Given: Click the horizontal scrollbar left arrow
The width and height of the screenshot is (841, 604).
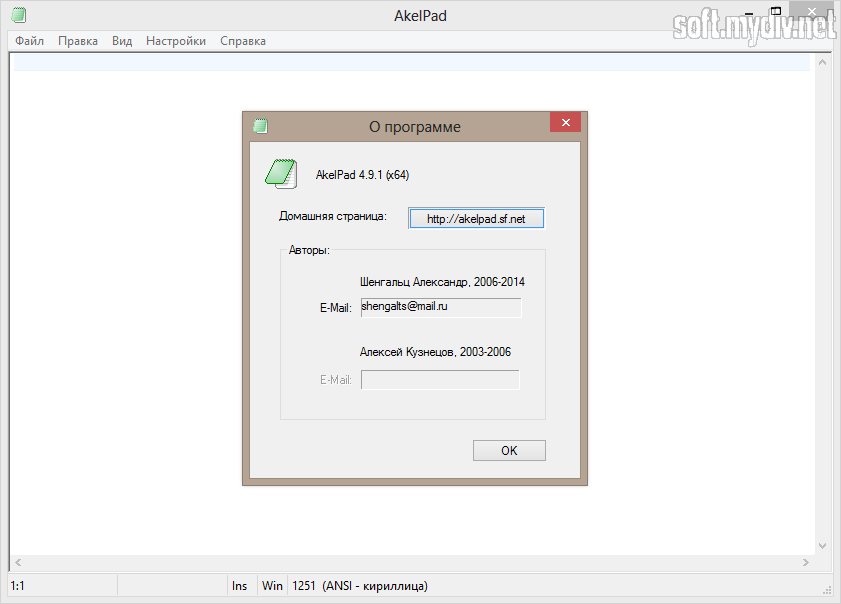Looking at the screenshot, I should pyautogui.click(x=18, y=562).
